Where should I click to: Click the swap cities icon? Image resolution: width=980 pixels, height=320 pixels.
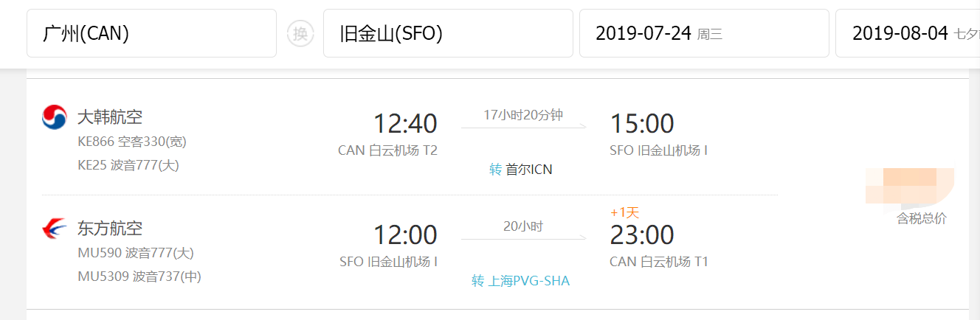pyautogui.click(x=300, y=33)
